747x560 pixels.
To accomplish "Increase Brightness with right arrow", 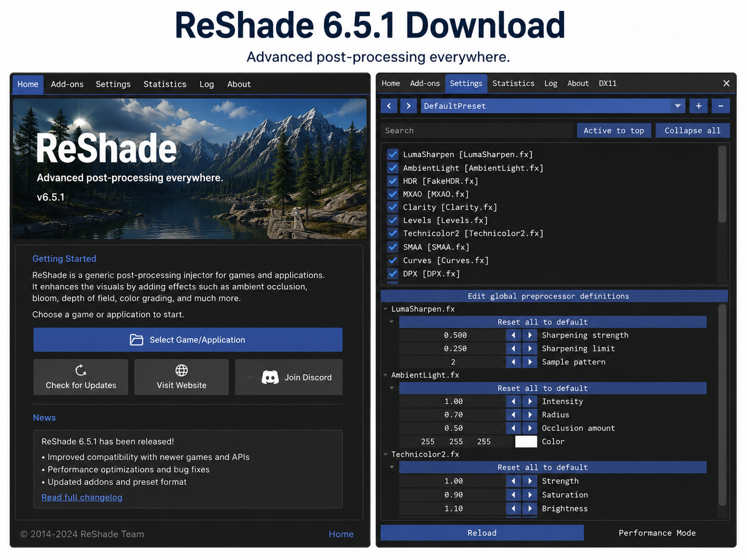I will point(530,508).
